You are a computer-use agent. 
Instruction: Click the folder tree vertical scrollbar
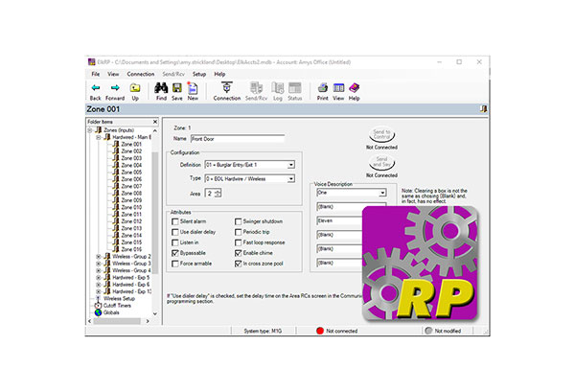(x=155, y=213)
